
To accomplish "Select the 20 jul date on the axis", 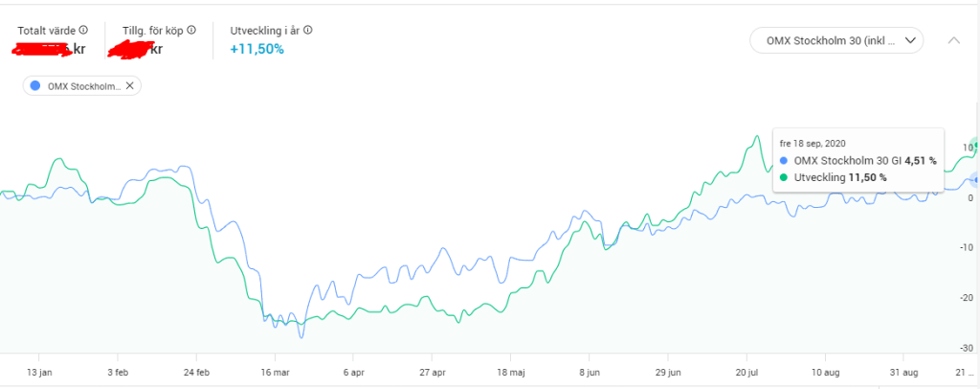I will [x=749, y=371].
